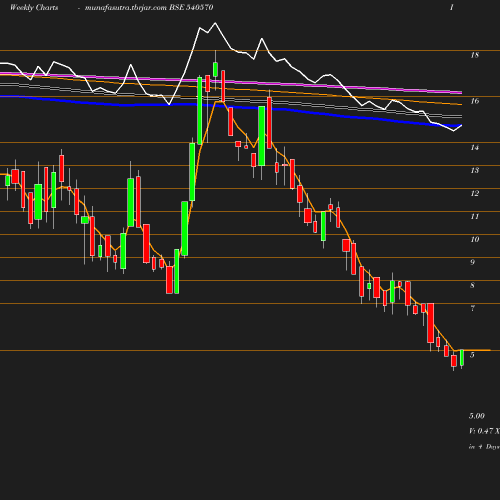
Task: Click price axis label 11
Action: click(475, 216)
